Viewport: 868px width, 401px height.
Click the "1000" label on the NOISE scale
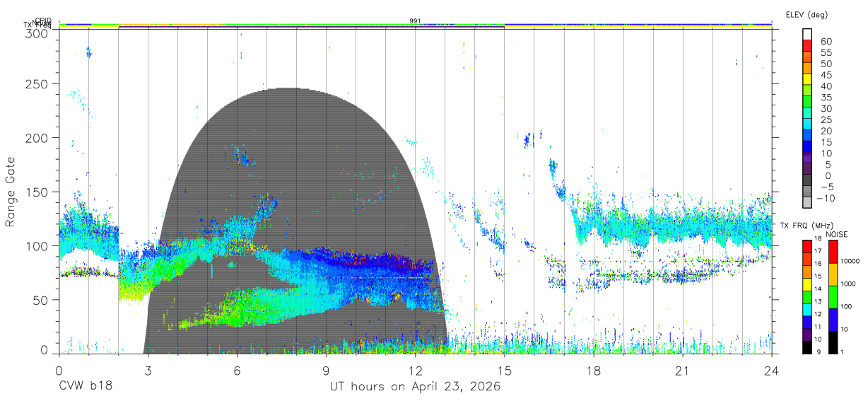coord(848,284)
